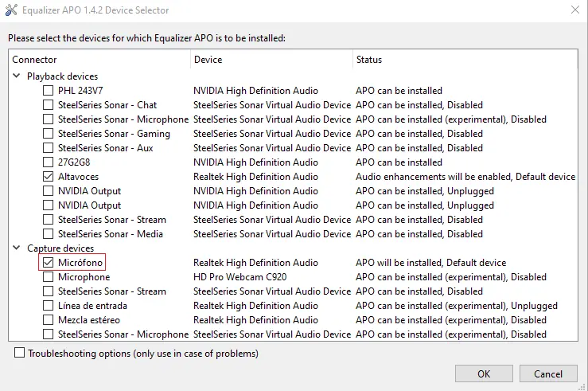Tick the HD Pro Webcam C920 Microphone checkbox
Image resolution: width=588 pixels, height=391 pixels.
point(48,277)
